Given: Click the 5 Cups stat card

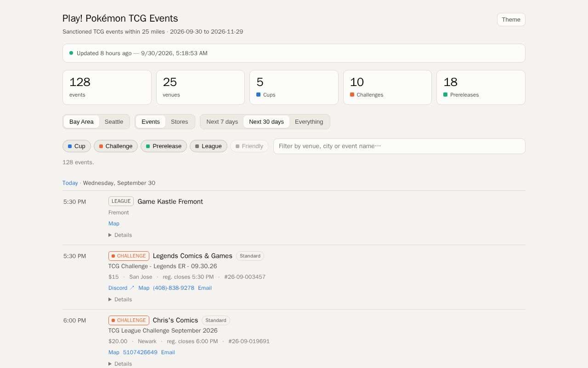Looking at the screenshot, I should (294, 87).
